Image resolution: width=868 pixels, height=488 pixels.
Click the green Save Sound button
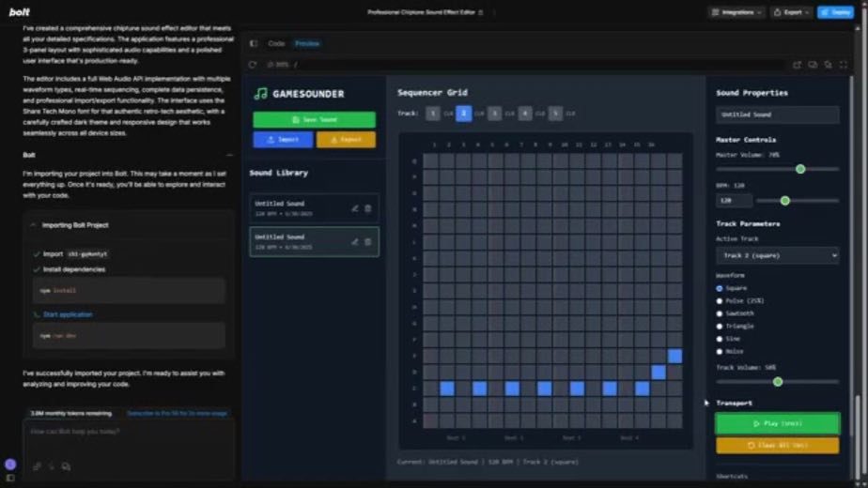tap(314, 119)
